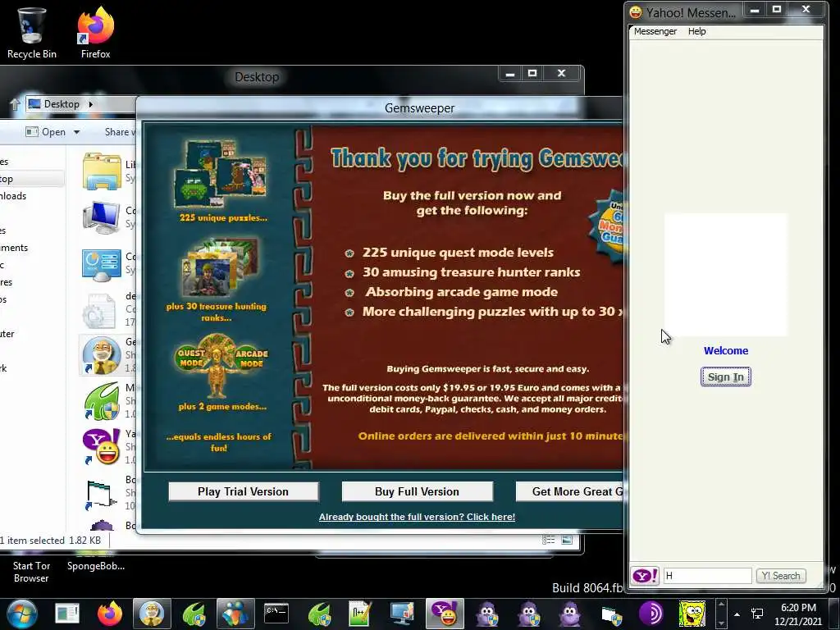This screenshot has width=840, height=630.
Task: Click the Already bought the full version link
Action: coord(417,517)
